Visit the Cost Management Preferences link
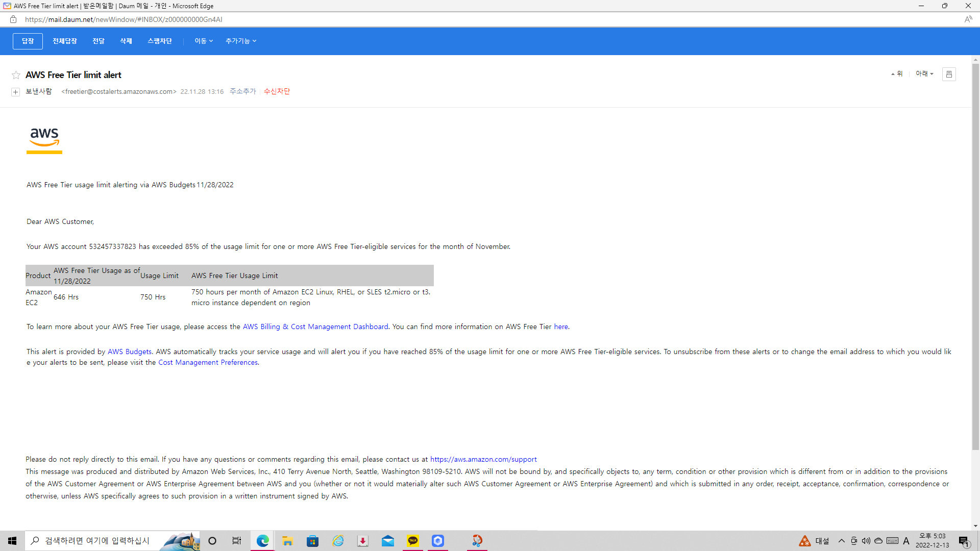 208,362
